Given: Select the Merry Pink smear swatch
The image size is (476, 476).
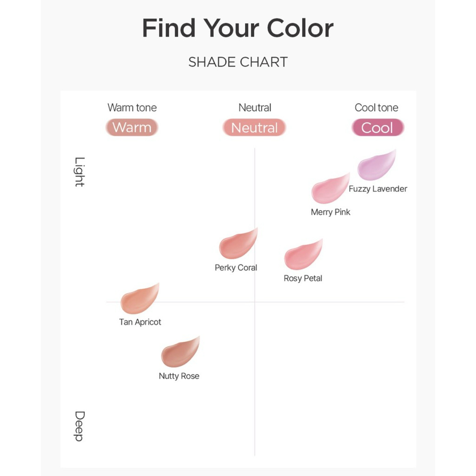Looking at the screenshot, I should pos(330,189).
